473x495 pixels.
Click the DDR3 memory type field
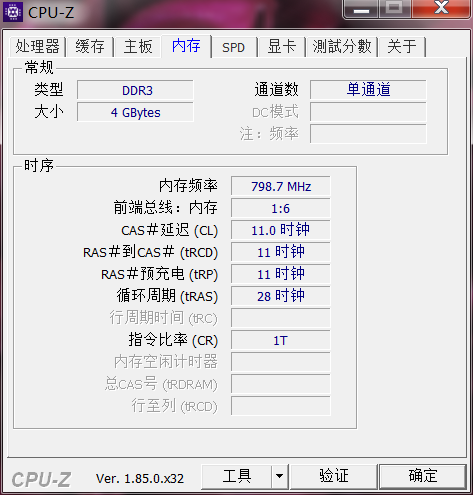[x=135, y=90]
